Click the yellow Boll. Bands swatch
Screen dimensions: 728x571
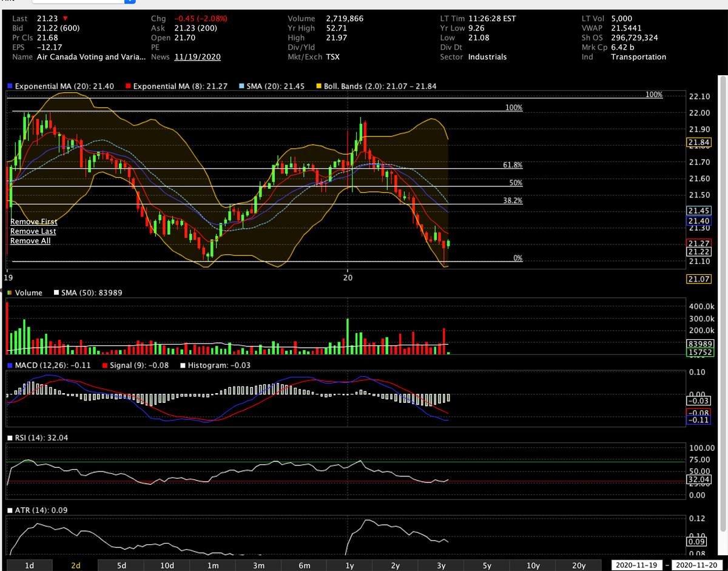tap(319, 87)
